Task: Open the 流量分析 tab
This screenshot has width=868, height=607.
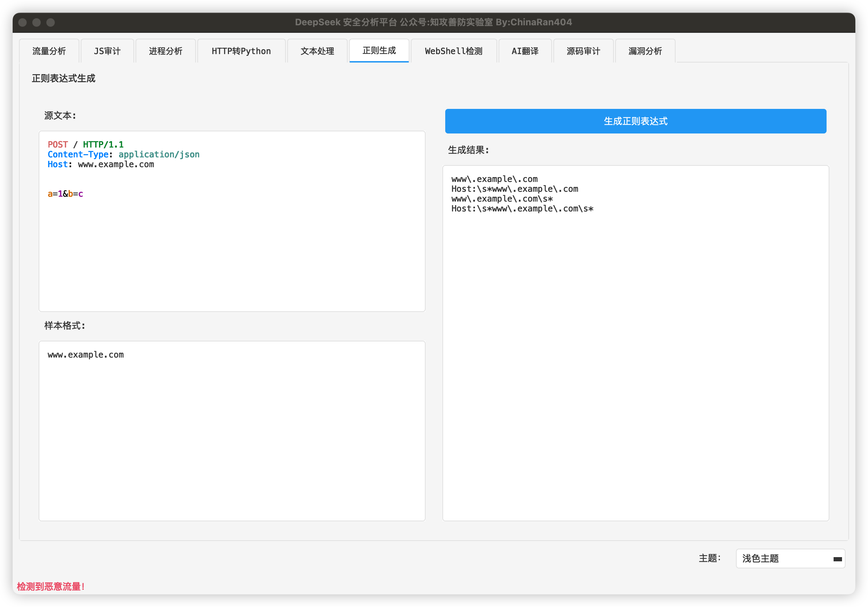Action: pos(49,51)
